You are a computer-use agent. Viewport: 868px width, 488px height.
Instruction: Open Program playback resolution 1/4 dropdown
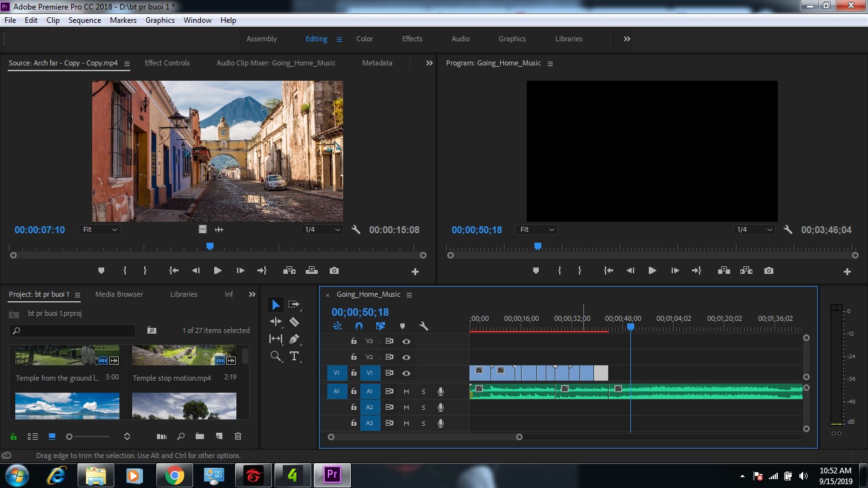pos(755,229)
